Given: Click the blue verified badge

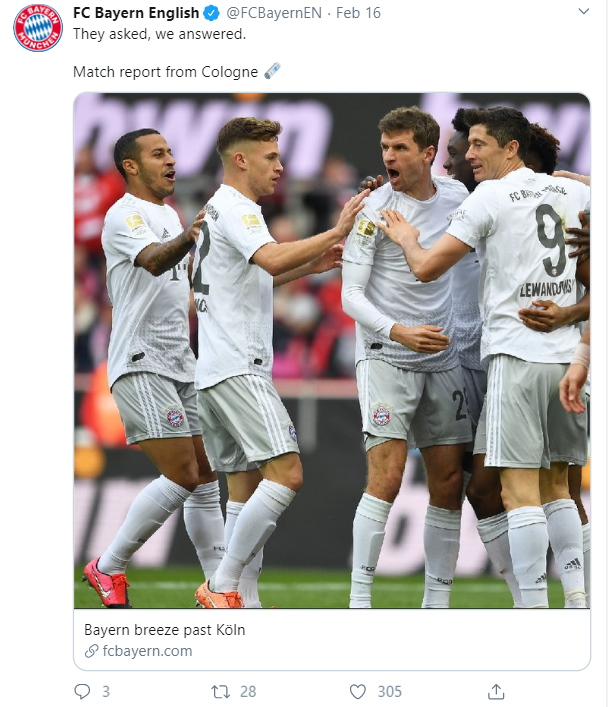Looking at the screenshot, I should click(211, 13).
